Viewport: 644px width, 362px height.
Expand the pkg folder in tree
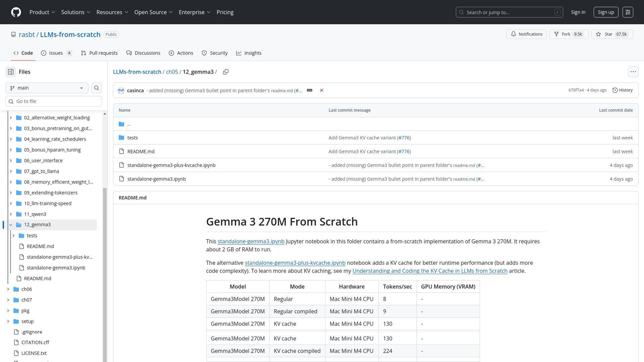[x=8, y=311]
